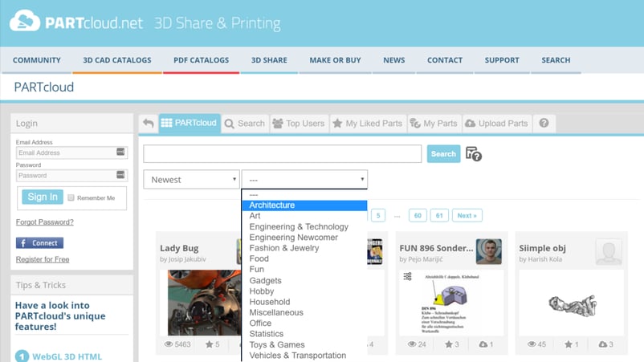644x362 pixels.
Task: Open the Top Users tab
Action: [x=299, y=123]
